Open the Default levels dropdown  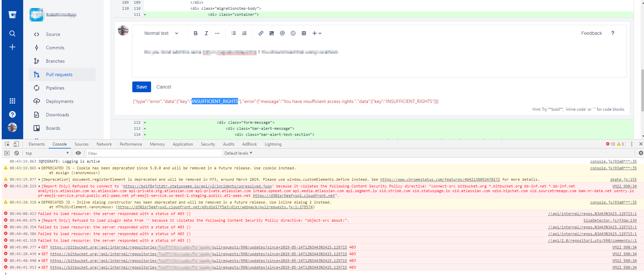point(238,153)
